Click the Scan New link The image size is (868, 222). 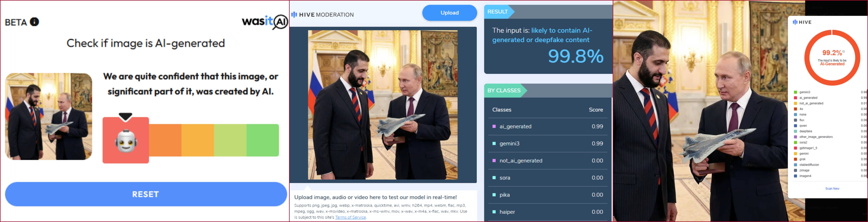click(x=832, y=189)
